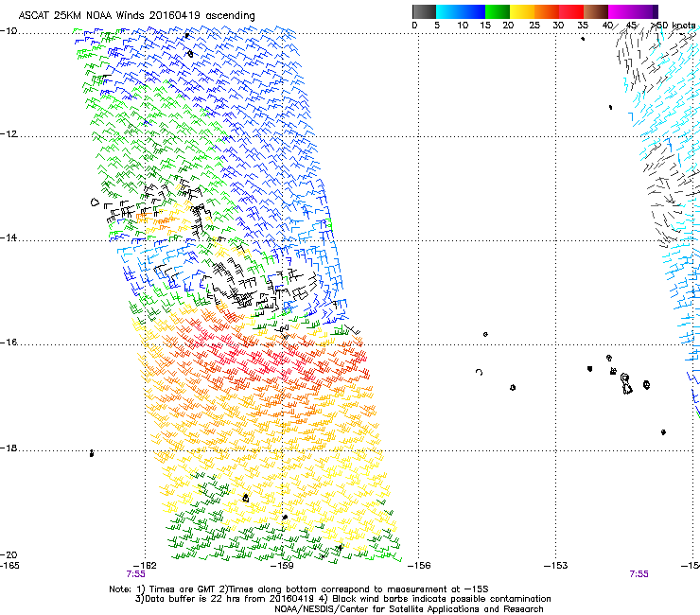Click the "-16" latitude axis label
The height and width of the screenshot is (615, 700).
pyautogui.click(x=9, y=343)
